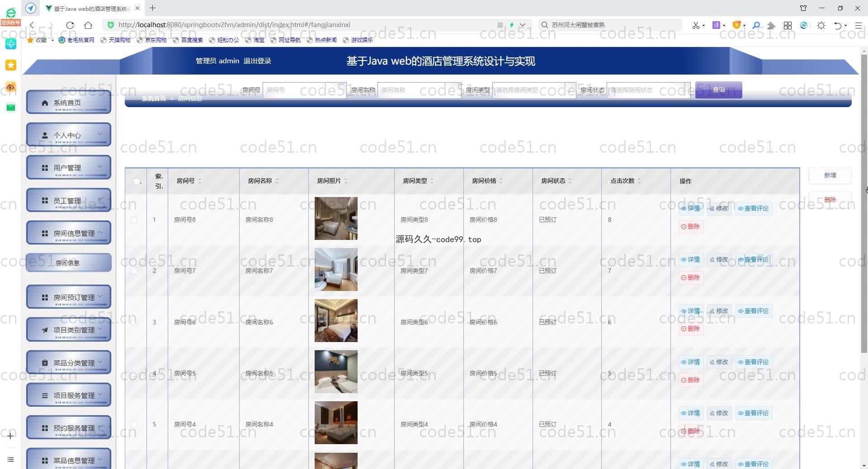The width and height of the screenshot is (868, 469).
Task: Click the Weibo icon in browser sidebar
Action: (11, 87)
